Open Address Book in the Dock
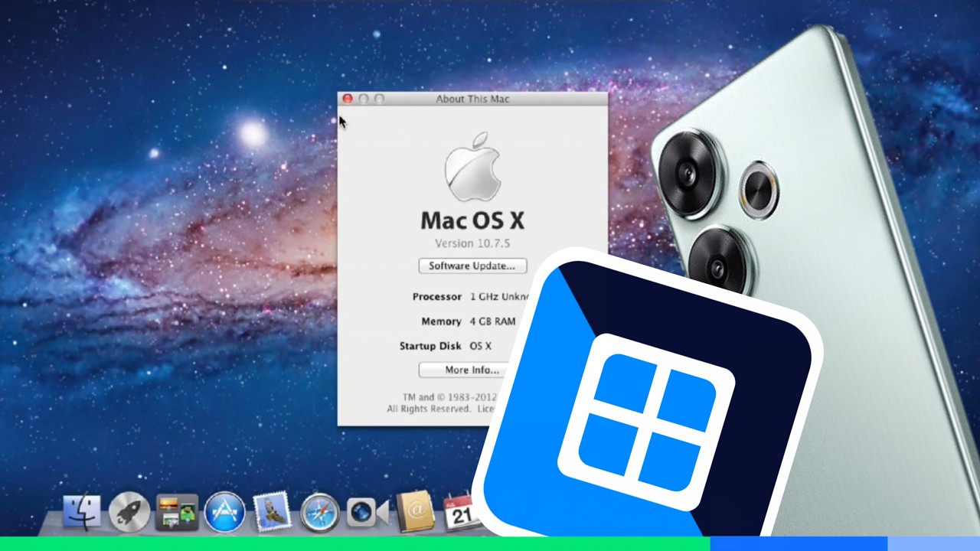This screenshot has height=551, width=980. [415, 512]
